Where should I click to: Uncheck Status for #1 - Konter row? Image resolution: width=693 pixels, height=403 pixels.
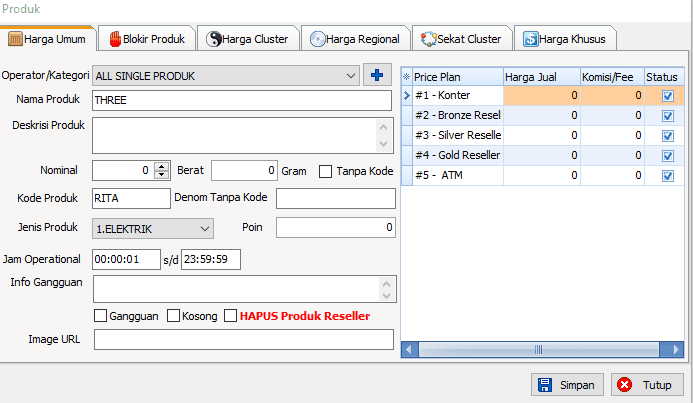(x=668, y=96)
